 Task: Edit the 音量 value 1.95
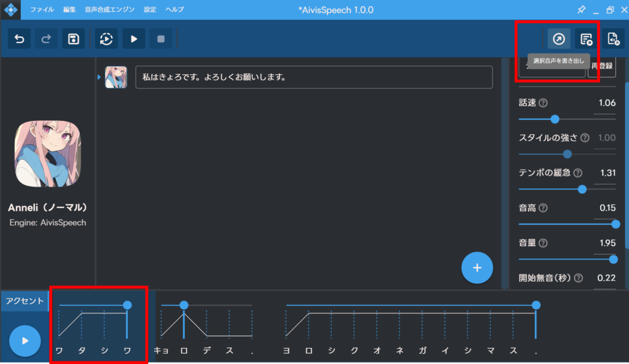pyautogui.click(x=607, y=243)
